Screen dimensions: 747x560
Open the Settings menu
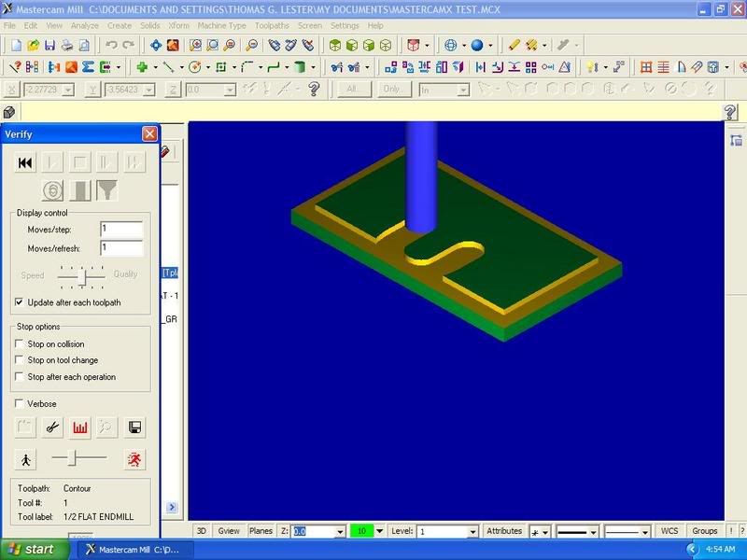[345, 26]
